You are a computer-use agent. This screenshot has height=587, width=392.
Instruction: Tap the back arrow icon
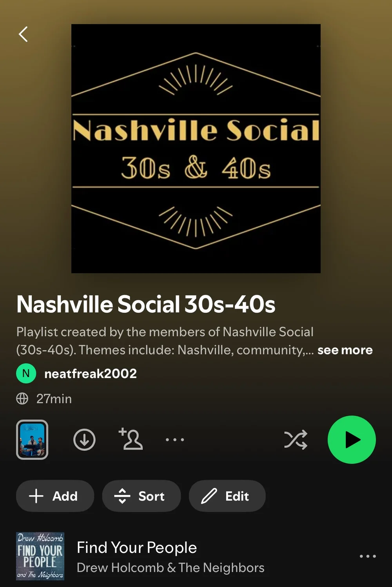point(24,34)
